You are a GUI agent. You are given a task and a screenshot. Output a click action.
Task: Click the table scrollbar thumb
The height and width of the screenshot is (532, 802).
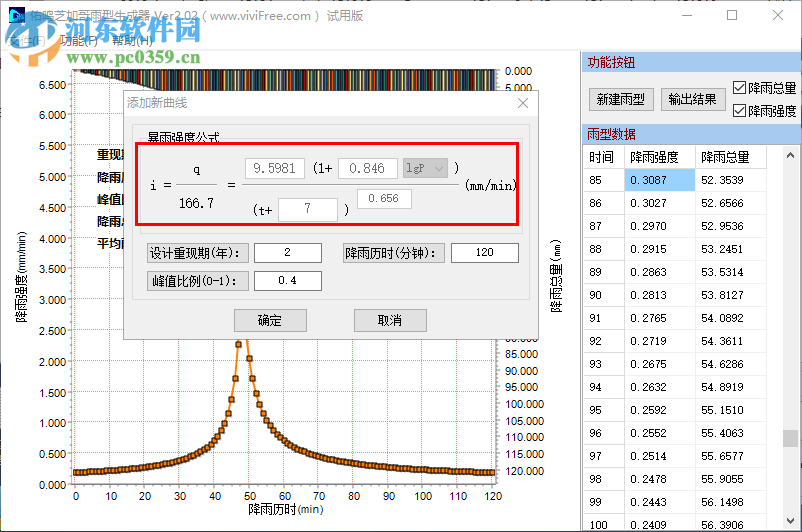pyautogui.click(x=790, y=438)
